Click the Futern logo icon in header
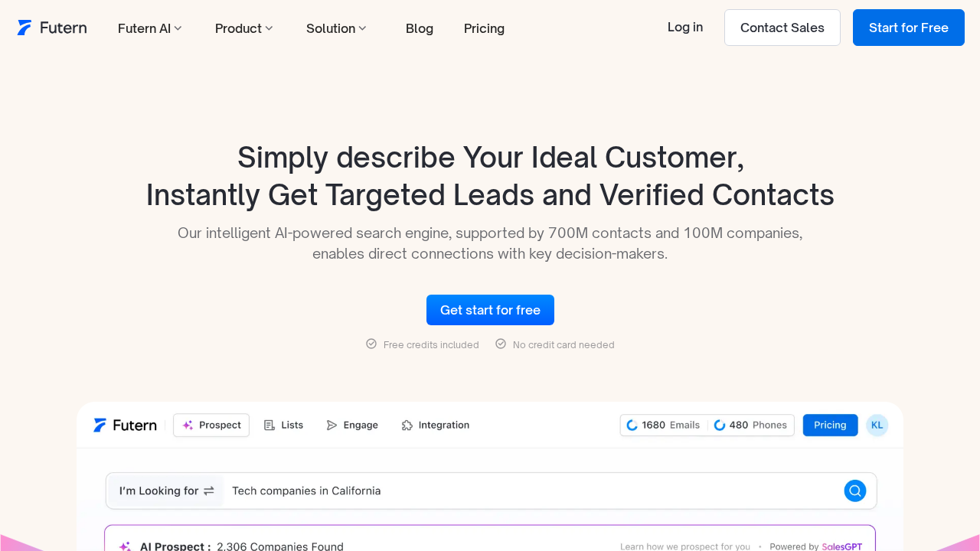The height and width of the screenshot is (551, 980). tap(24, 28)
